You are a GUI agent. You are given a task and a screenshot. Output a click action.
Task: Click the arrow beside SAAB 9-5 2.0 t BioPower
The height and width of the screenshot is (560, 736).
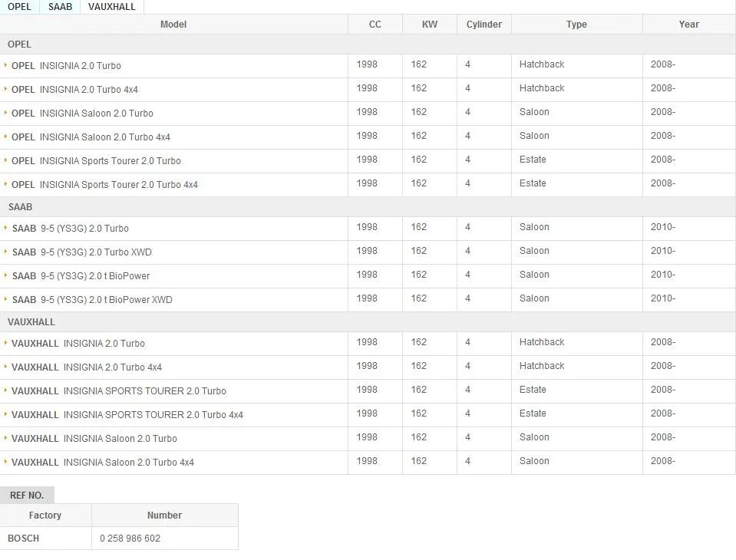[x=5, y=275]
